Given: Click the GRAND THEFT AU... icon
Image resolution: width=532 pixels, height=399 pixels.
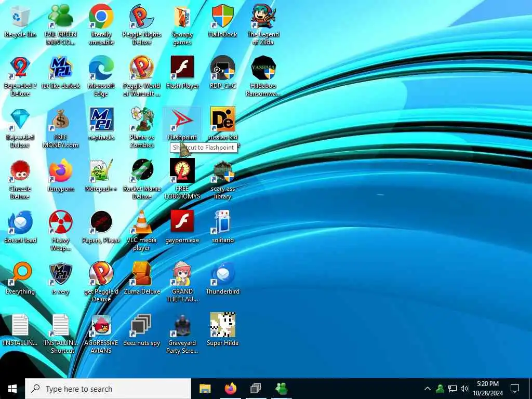Looking at the screenshot, I should (182, 283).
